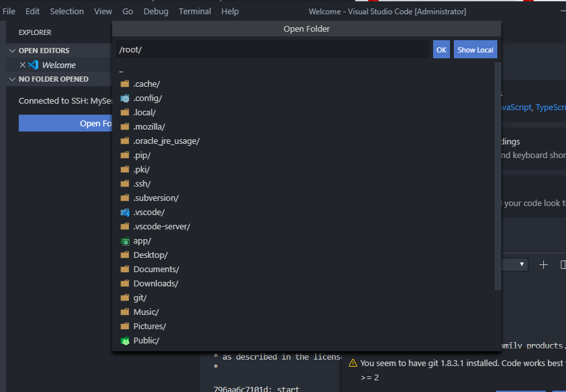Image resolution: width=566 pixels, height=392 pixels.
Task: Click the .vscode folder icon
Action: coord(125,213)
